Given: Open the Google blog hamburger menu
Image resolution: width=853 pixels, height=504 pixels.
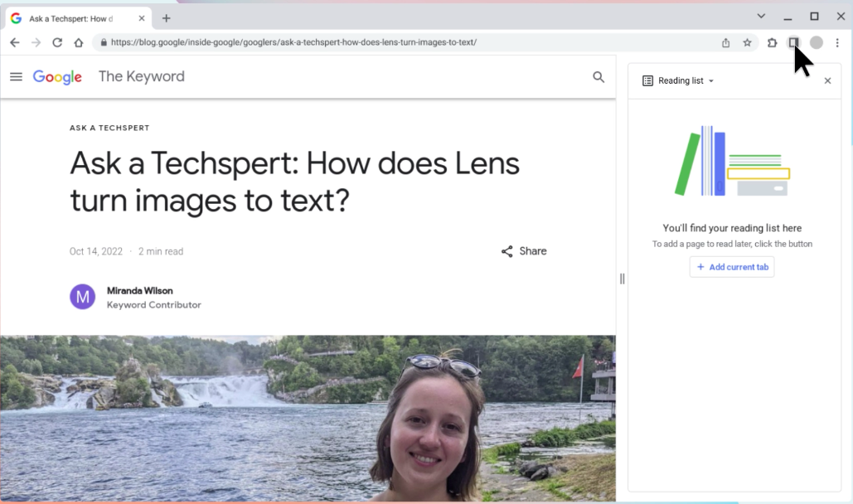Looking at the screenshot, I should pyautogui.click(x=17, y=77).
